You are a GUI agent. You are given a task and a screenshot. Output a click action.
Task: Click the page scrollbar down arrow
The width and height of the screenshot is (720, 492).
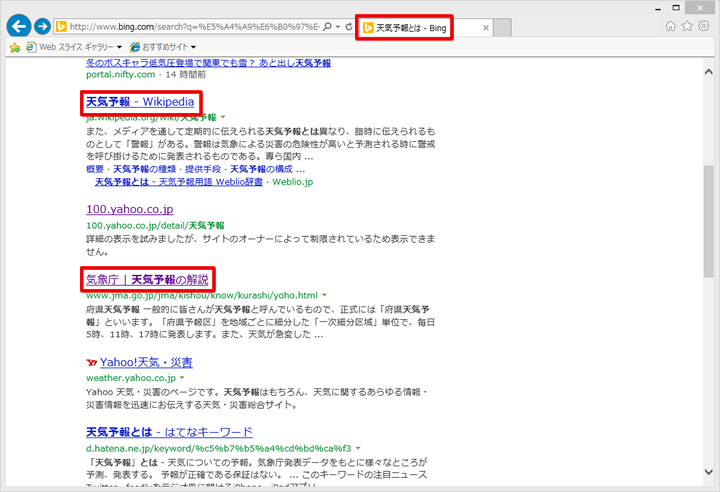[709, 472]
